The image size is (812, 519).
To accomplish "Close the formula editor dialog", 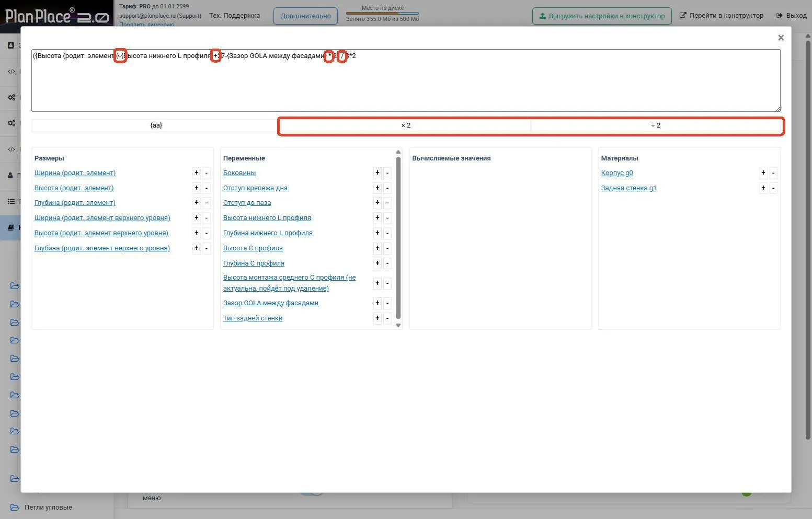I will click(781, 38).
